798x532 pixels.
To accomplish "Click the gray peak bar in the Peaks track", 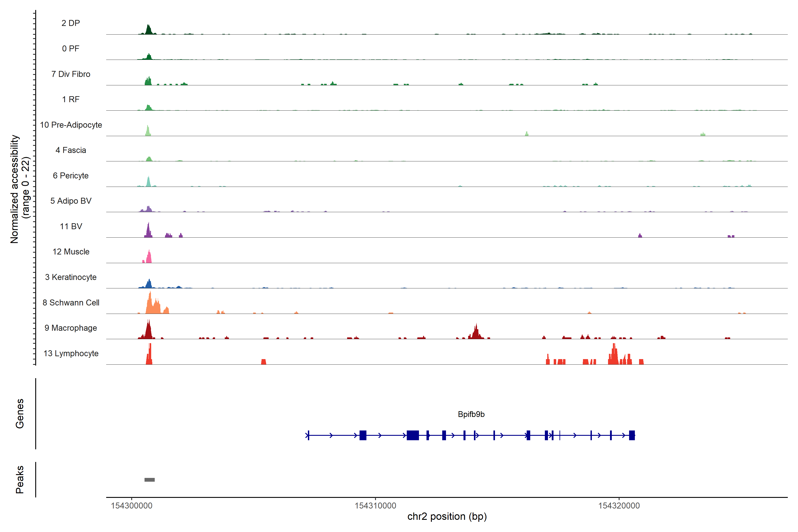I will click(149, 479).
